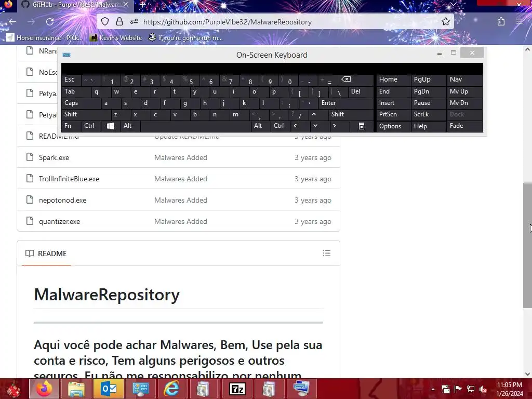
Task: Click the Del key on keyboard
Action: click(361, 91)
